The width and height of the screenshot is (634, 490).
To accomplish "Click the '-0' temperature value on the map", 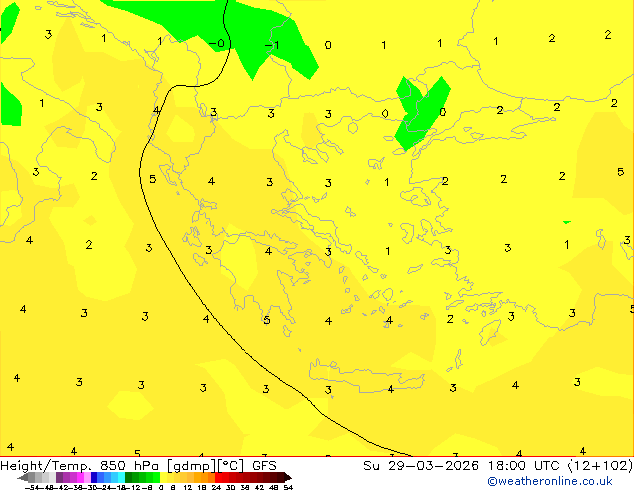I will [x=217, y=43].
